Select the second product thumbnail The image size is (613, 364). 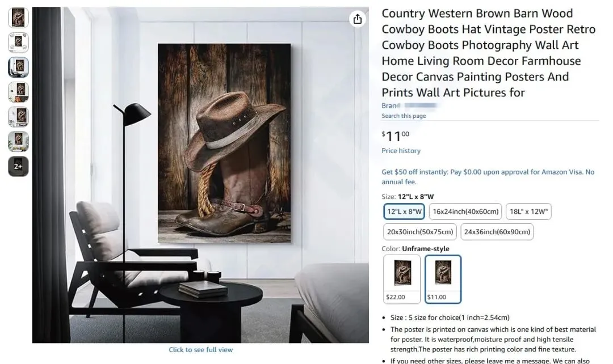(x=18, y=42)
